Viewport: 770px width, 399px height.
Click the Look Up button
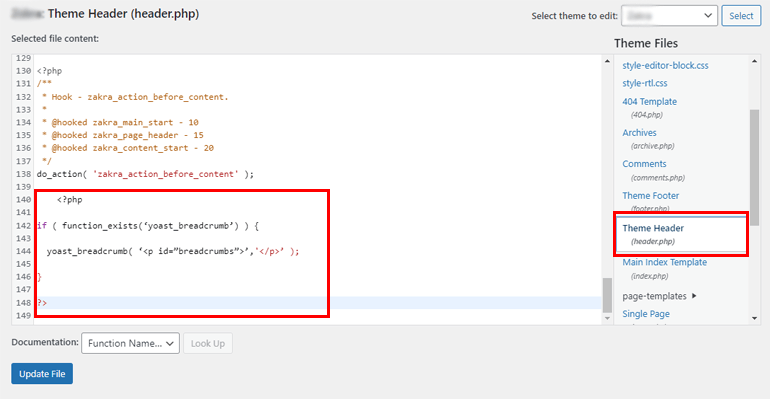pyautogui.click(x=208, y=343)
